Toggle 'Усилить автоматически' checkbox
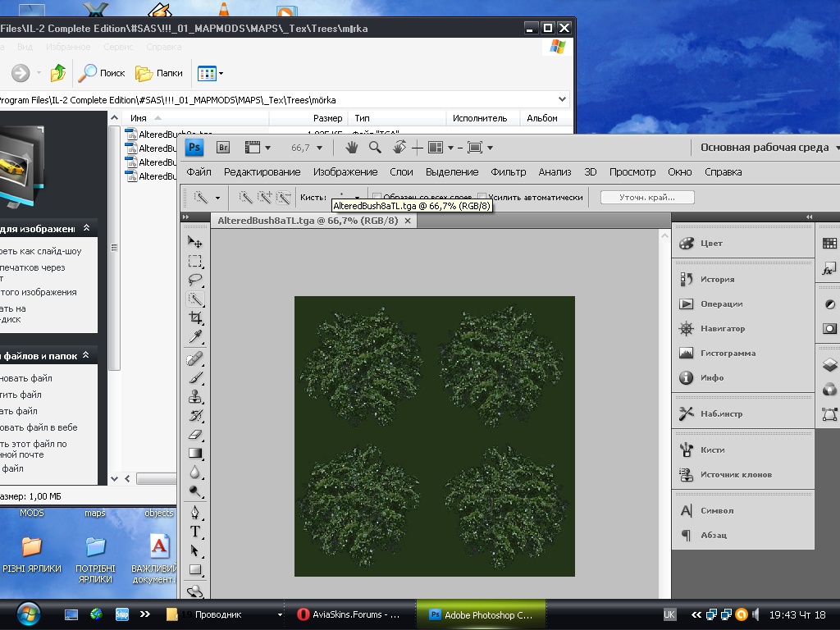840x630 pixels. tap(482, 197)
